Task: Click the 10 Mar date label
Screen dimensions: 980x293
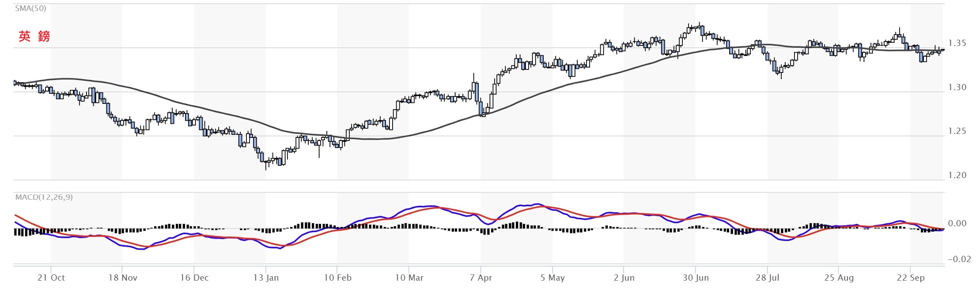Action: (409, 278)
